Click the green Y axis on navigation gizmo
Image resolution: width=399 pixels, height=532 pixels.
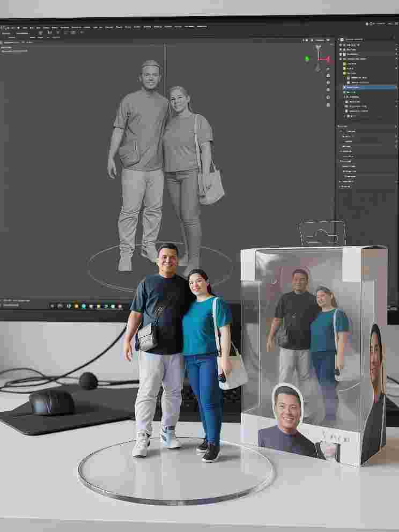[307, 58]
